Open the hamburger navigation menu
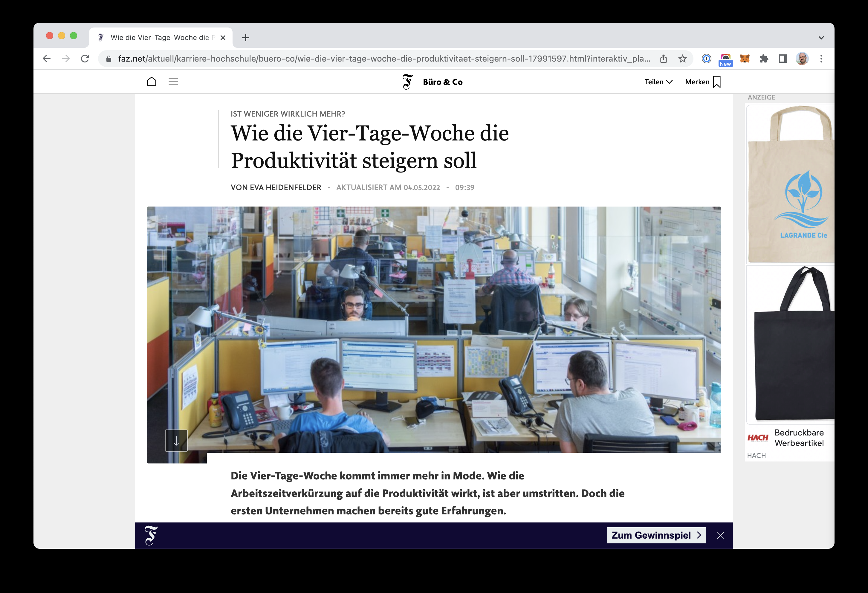This screenshot has height=593, width=868. tap(173, 81)
